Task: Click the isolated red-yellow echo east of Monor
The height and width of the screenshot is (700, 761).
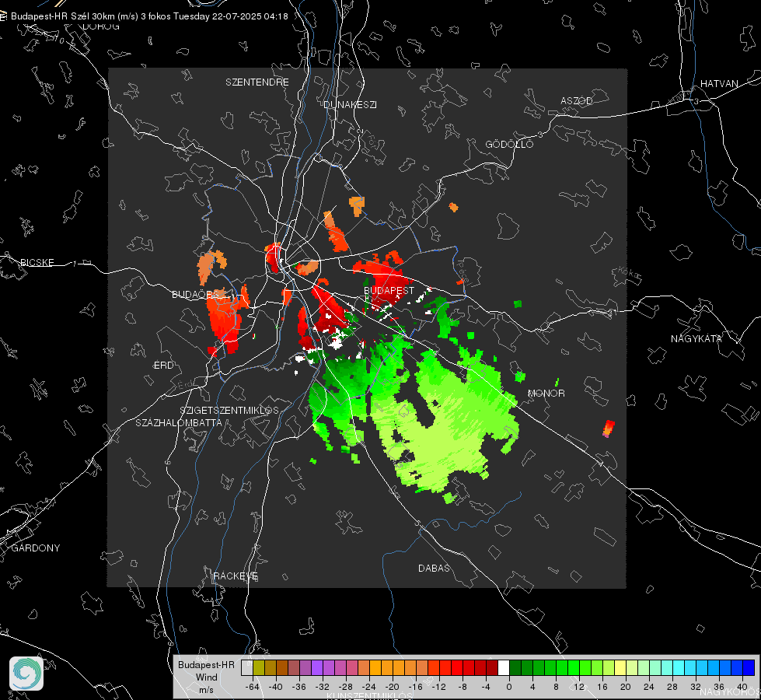Action: coord(608,429)
